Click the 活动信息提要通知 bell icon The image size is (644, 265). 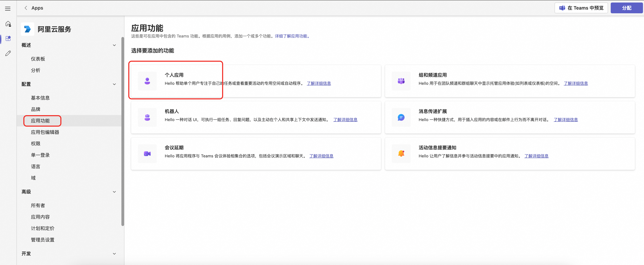tap(401, 154)
